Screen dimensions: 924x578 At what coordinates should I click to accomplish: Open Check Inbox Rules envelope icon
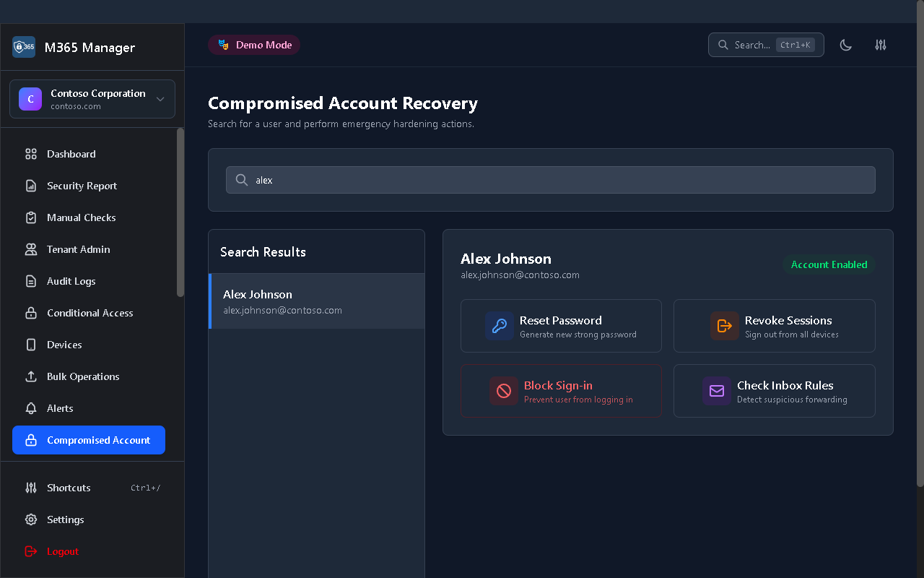coord(717,391)
